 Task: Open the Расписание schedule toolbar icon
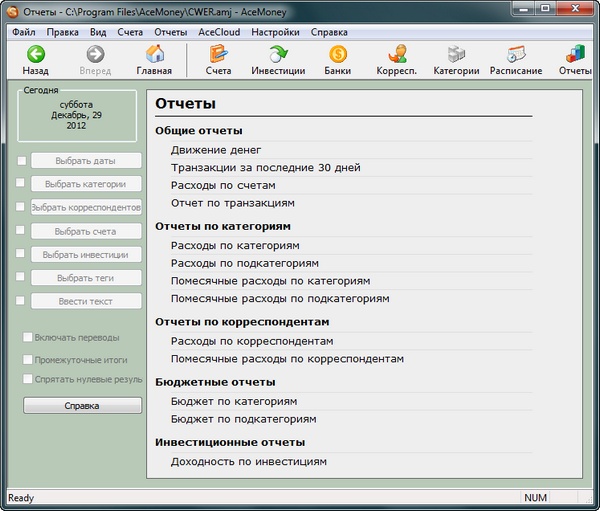pyautogui.click(x=516, y=55)
